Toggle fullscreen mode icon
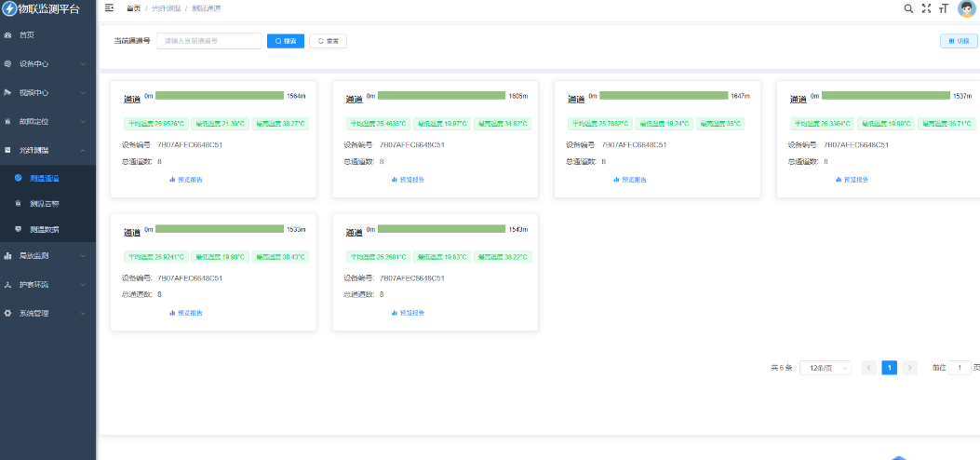 coord(926,8)
